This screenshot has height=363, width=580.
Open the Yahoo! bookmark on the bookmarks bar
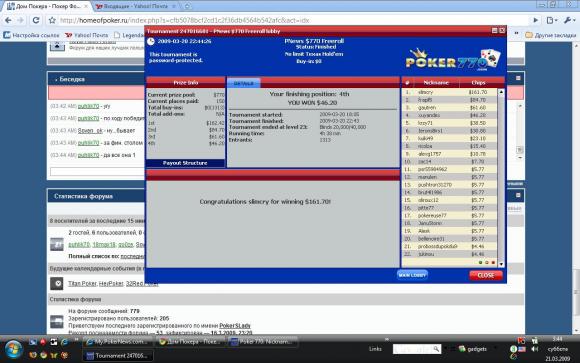click(87, 35)
